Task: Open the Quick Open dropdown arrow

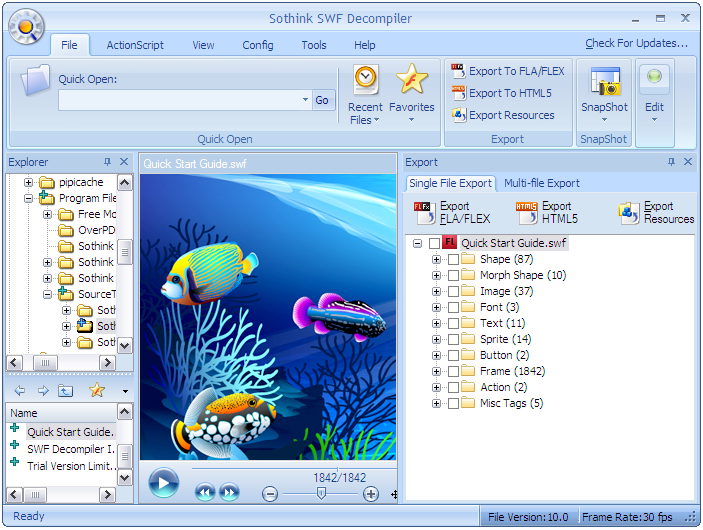Action: [305, 100]
